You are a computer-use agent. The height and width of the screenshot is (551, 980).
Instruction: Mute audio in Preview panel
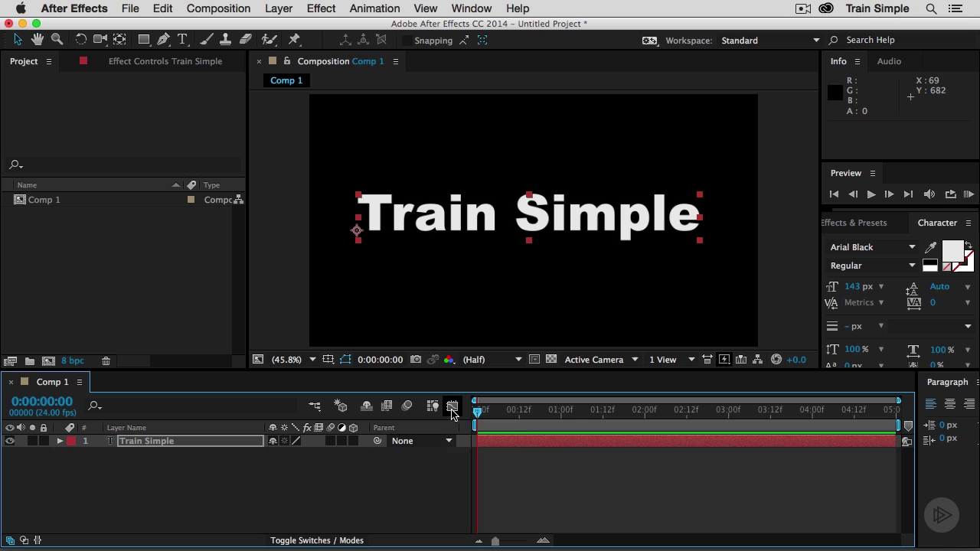(x=929, y=194)
